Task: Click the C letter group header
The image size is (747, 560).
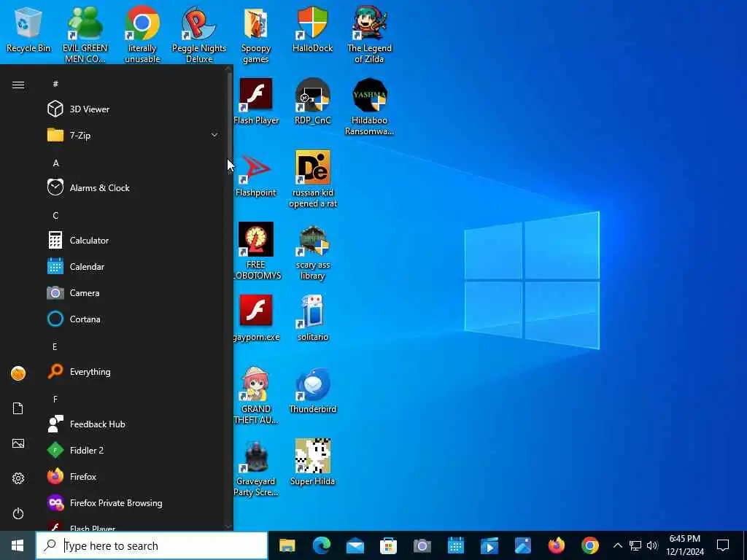Action: coord(55,215)
